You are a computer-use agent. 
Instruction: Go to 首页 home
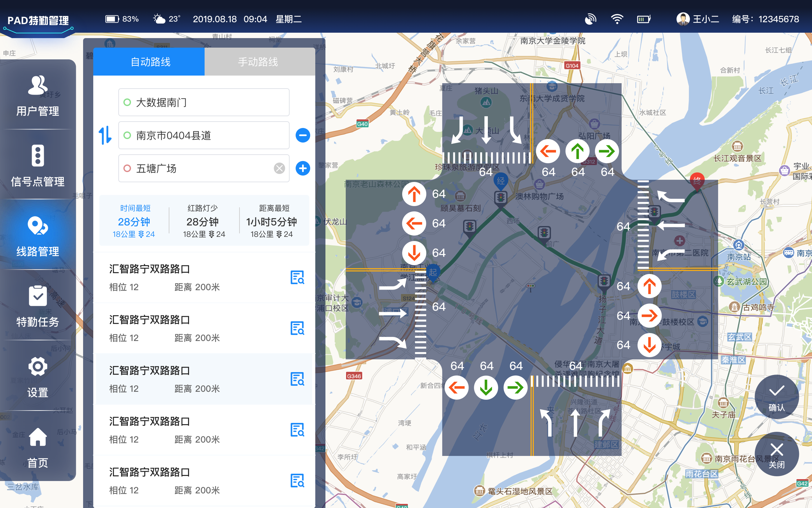37,448
